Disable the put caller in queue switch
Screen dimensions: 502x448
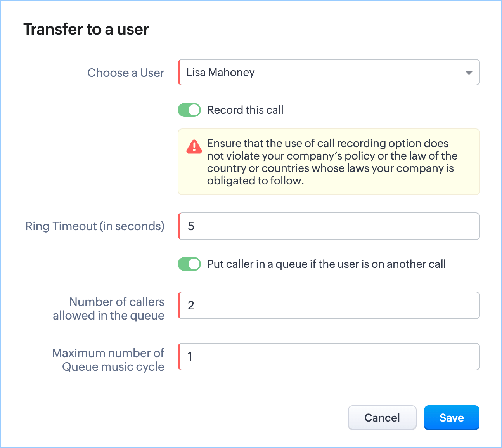(x=189, y=264)
